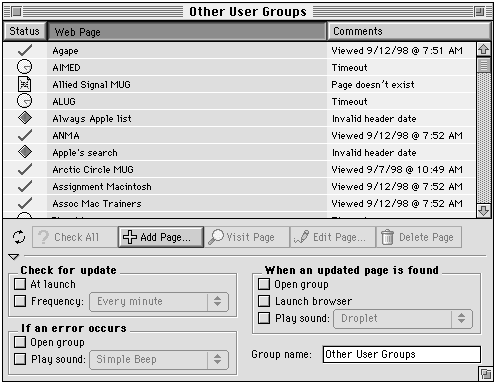
Task: Click the checkmark status icon for ANMA
Action: tap(25, 135)
